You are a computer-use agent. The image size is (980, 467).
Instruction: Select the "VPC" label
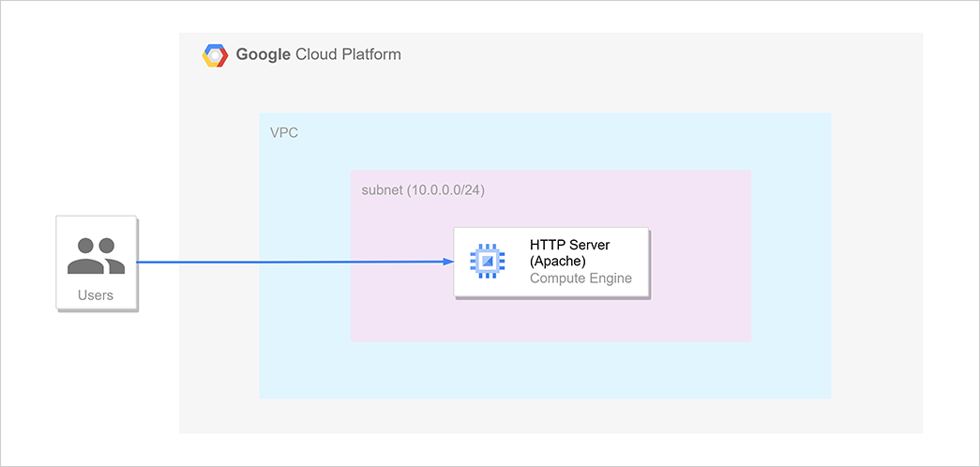(284, 133)
